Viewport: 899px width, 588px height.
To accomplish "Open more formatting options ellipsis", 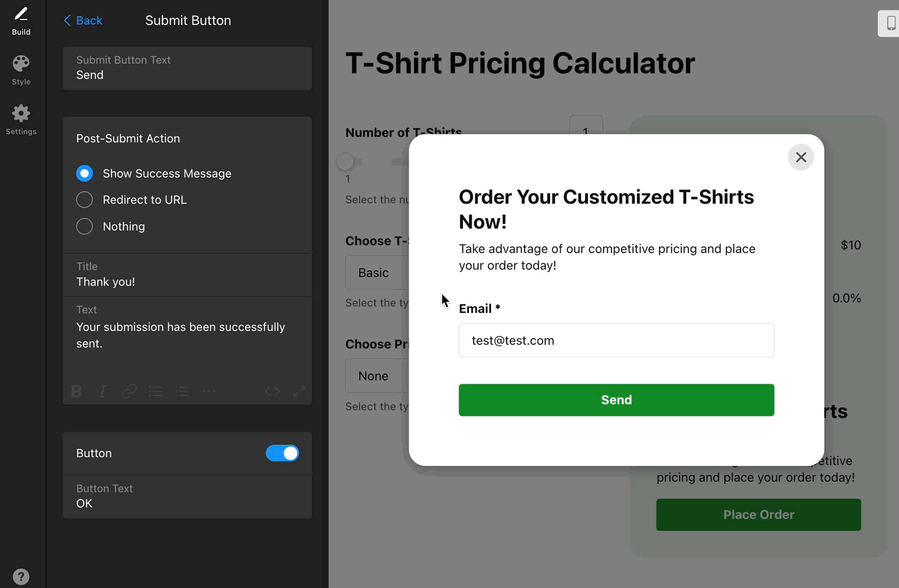I will point(209,391).
